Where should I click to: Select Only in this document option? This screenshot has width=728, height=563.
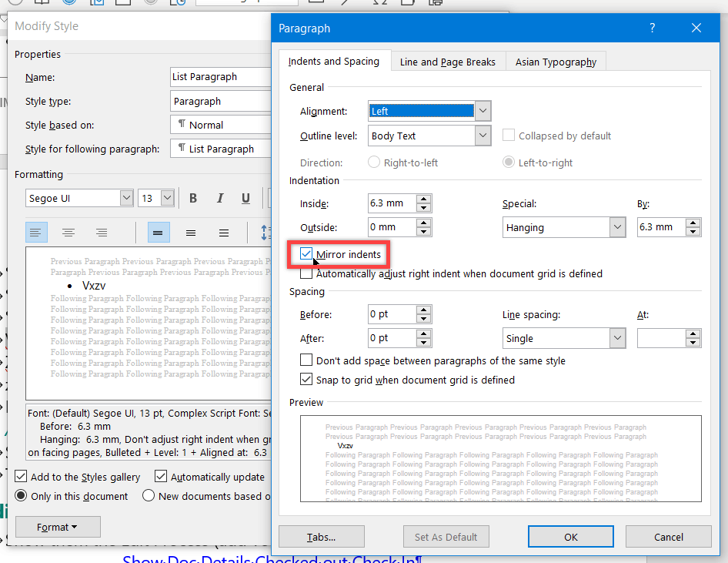tap(21, 496)
